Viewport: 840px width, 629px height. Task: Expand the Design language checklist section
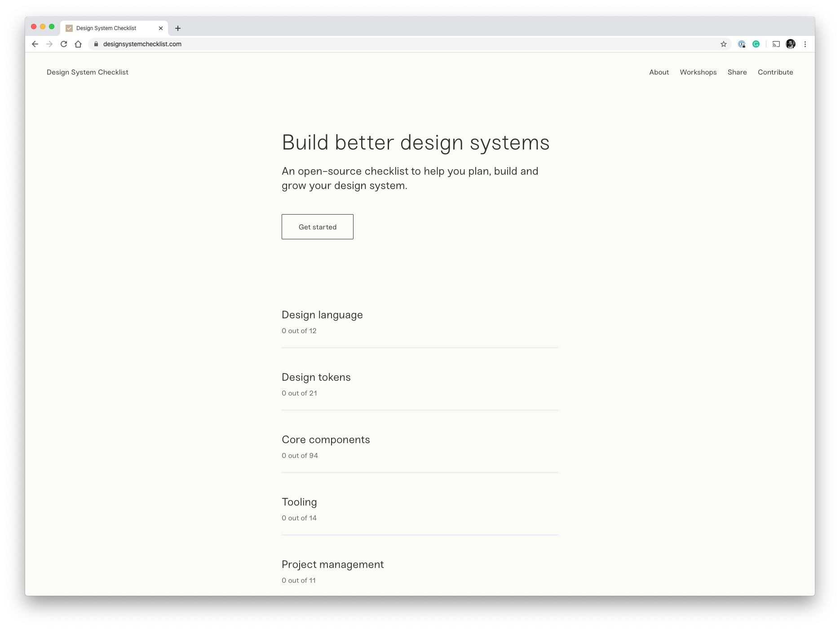(x=322, y=315)
